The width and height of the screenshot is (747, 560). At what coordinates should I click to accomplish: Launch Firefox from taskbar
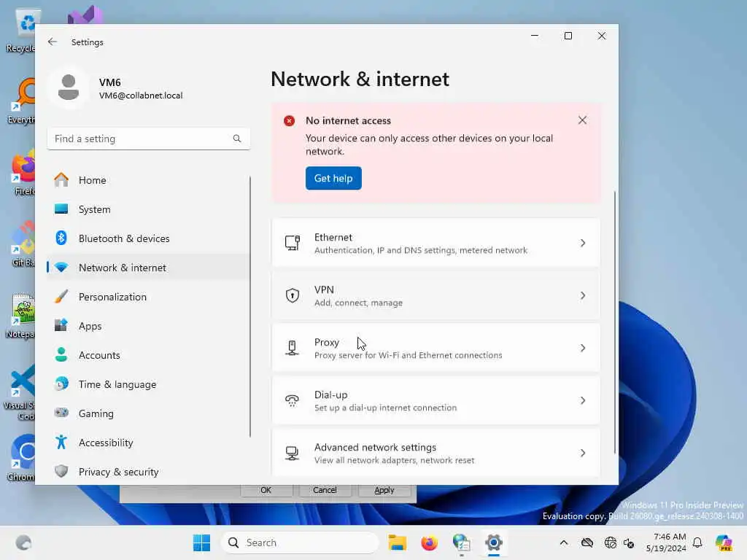click(x=429, y=542)
